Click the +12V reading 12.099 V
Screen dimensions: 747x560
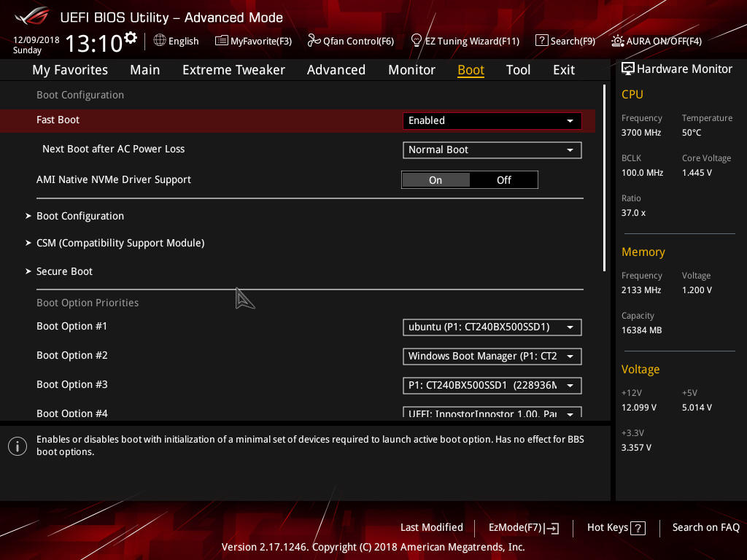point(639,408)
